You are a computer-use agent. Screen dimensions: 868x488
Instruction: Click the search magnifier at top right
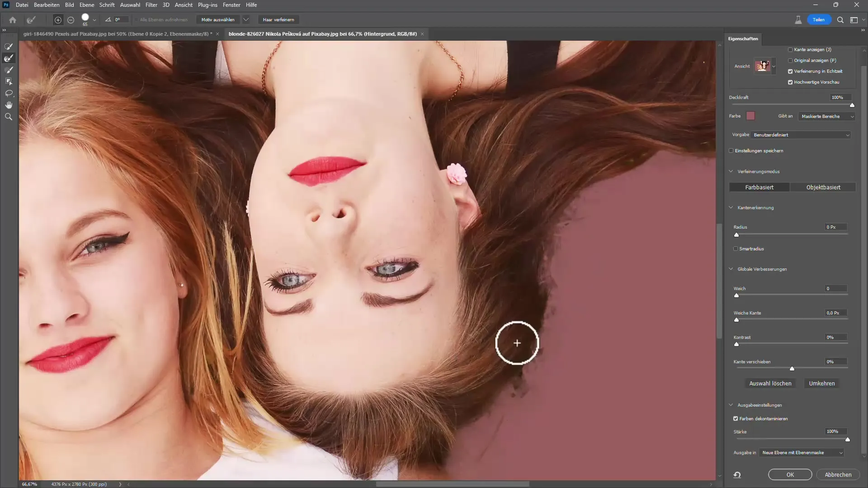pos(840,20)
